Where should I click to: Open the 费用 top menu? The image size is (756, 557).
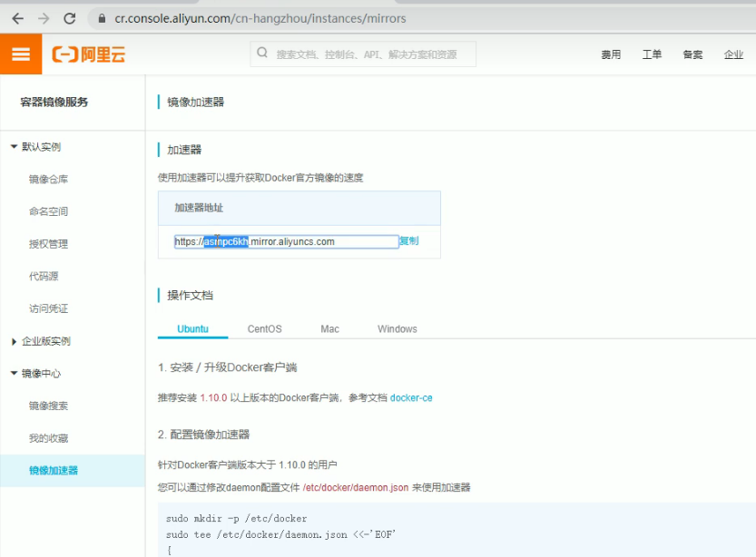611,54
